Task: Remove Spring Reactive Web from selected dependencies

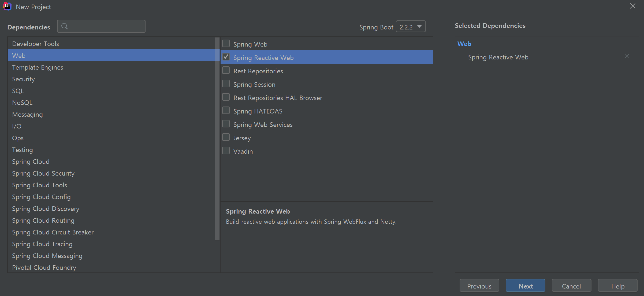Action: [x=627, y=56]
